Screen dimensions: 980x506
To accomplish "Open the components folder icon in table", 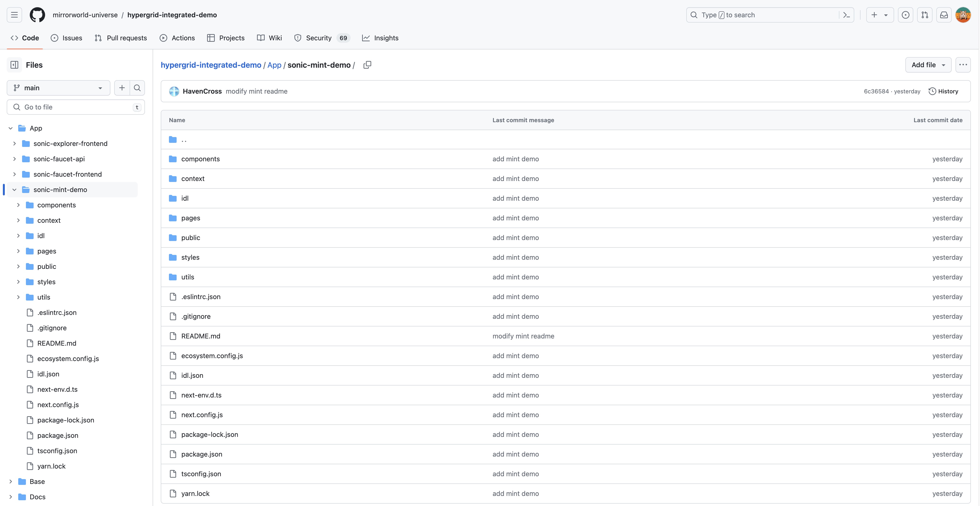I will [173, 159].
